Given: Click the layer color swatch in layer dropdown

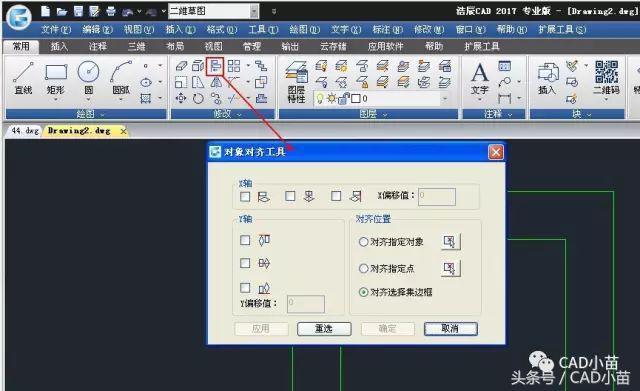Looking at the screenshot, I should click(x=356, y=98).
